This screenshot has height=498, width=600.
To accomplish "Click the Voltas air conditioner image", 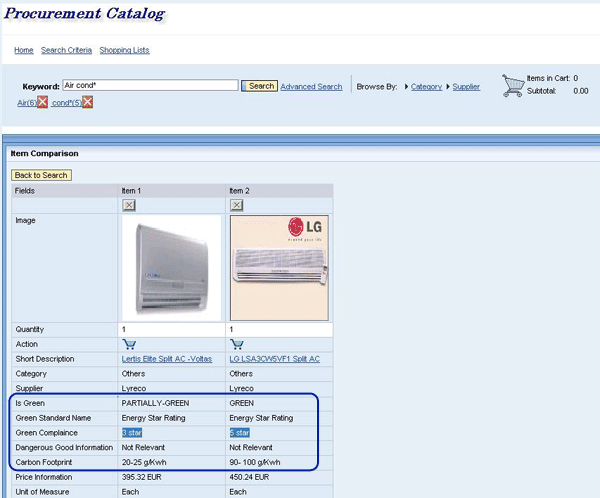I will coord(170,266).
